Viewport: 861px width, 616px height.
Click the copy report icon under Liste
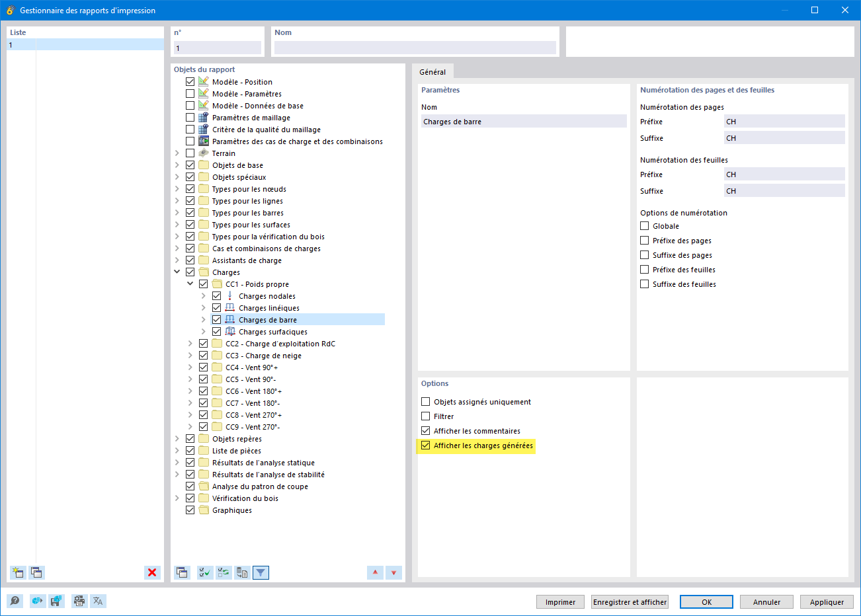point(36,572)
